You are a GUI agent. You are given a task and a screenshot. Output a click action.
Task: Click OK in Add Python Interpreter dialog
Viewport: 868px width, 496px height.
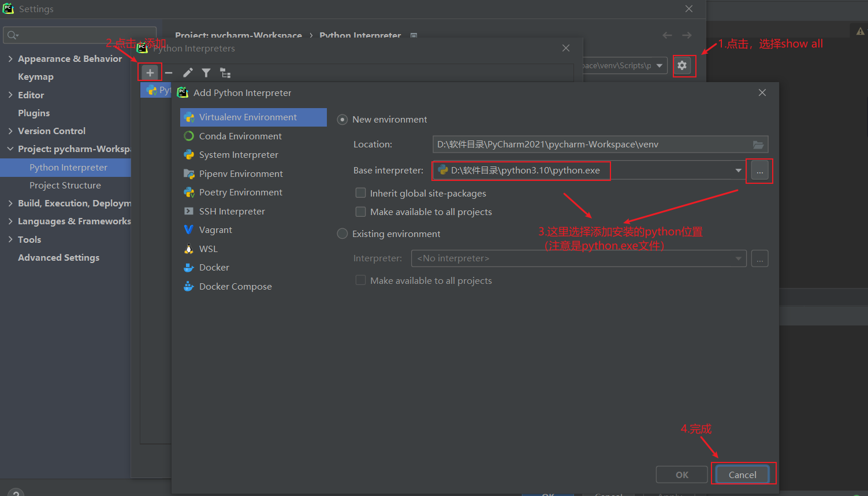pyautogui.click(x=682, y=475)
